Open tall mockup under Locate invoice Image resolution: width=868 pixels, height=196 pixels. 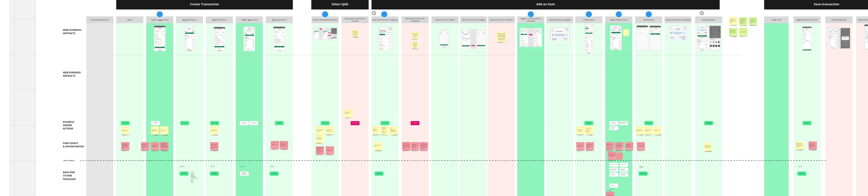(x=589, y=39)
